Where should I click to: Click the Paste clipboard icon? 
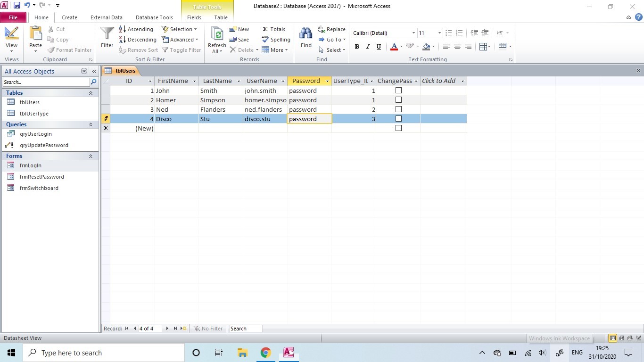(35, 33)
